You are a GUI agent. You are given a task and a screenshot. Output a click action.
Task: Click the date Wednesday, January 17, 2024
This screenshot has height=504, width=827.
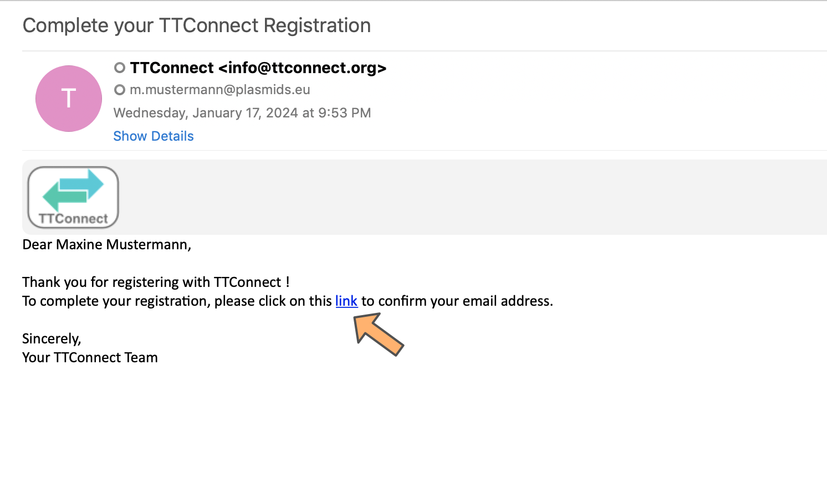206,113
